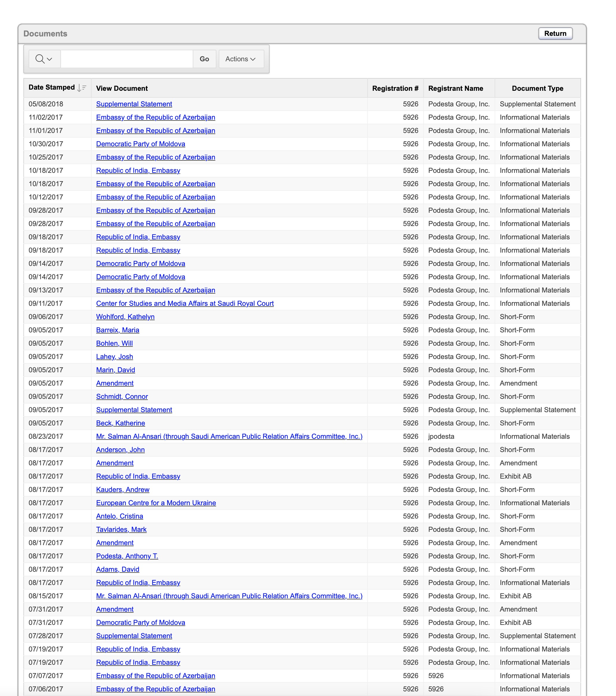Click the Return button
This screenshot has height=696, width=616.
pos(555,33)
